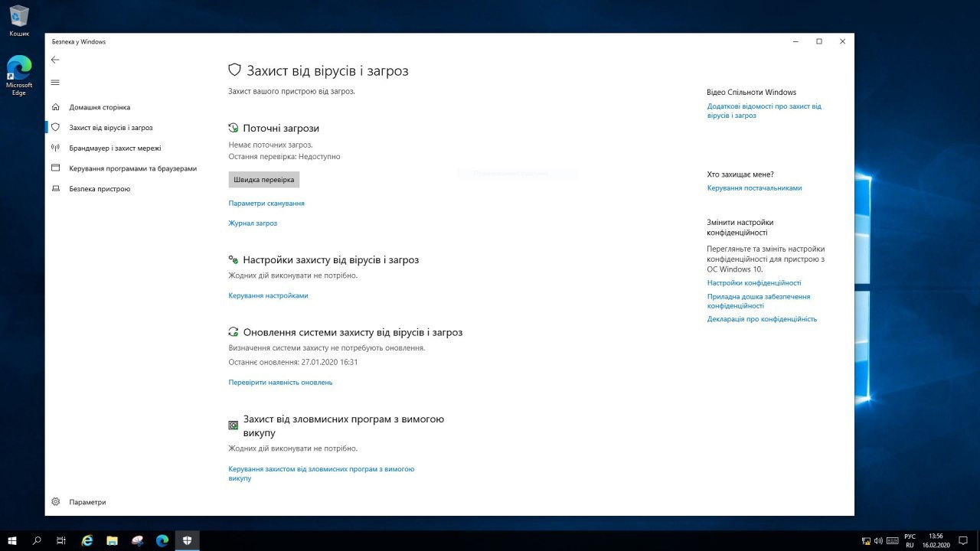Click the ransomware protection section icon

point(234,425)
